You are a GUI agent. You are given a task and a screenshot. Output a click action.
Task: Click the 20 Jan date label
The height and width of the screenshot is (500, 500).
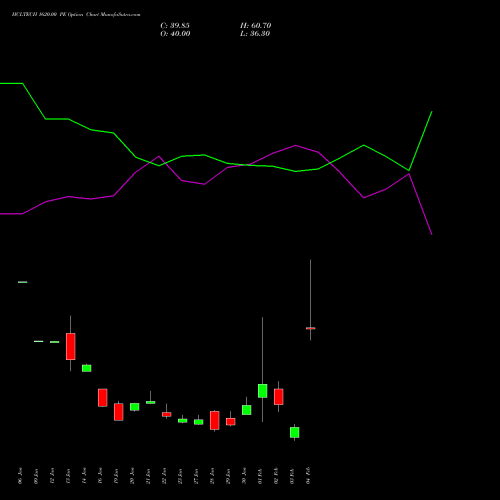[x=132, y=476]
